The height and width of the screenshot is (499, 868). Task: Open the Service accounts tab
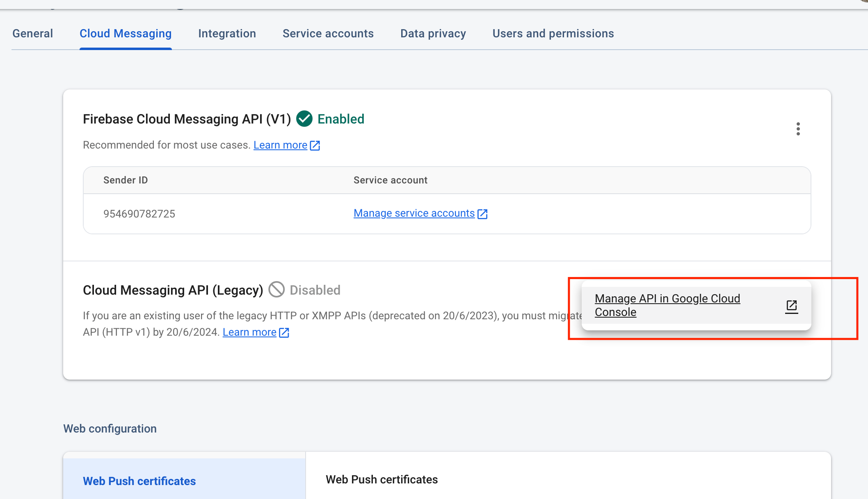(x=328, y=34)
